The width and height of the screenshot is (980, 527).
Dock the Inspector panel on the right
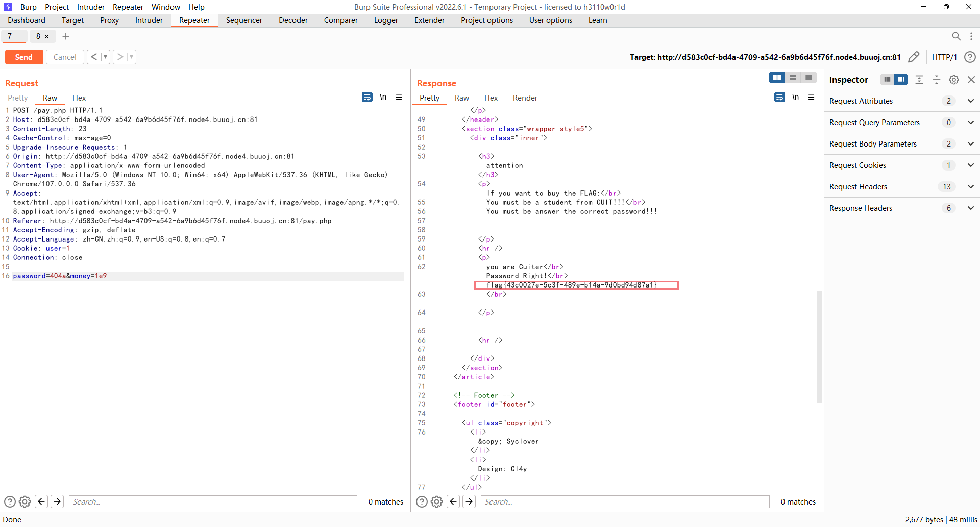pos(901,79)
